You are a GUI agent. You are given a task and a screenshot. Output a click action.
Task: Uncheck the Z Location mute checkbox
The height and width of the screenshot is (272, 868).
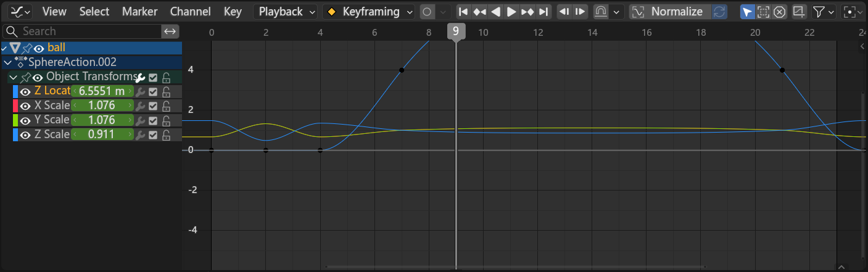click(x=154, y=91)
